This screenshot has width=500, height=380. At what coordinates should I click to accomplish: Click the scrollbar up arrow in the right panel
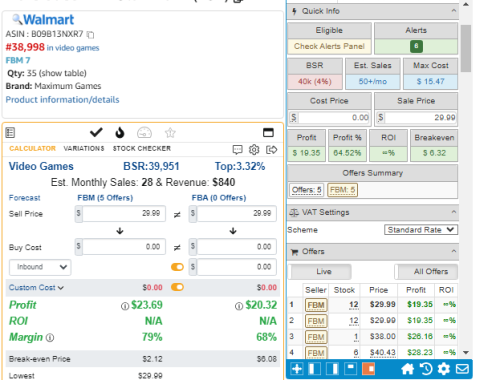pyautogui.click(x=466, y=4)
